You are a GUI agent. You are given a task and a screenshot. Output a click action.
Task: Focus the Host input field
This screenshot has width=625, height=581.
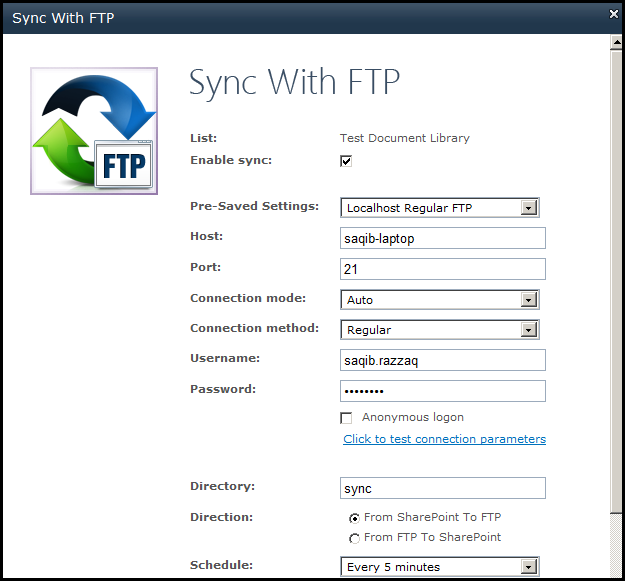point(443,238)
